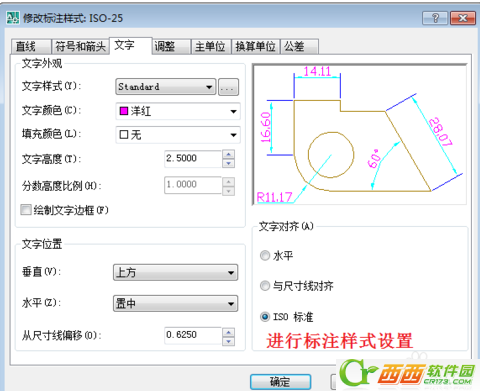
Task: Switch to the 符号和箭头 tab
Action: coord(80,46)
